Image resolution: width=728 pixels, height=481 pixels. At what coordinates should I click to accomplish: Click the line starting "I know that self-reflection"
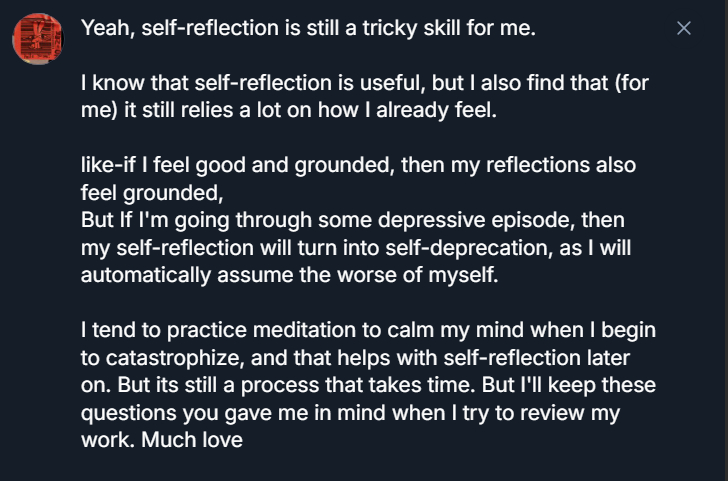(x=365, y=83)
